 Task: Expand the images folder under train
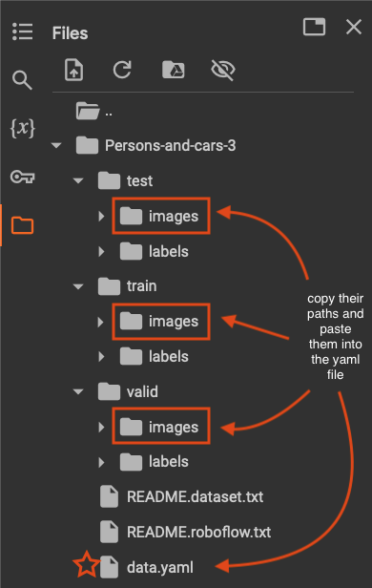(x=101, y=322)
